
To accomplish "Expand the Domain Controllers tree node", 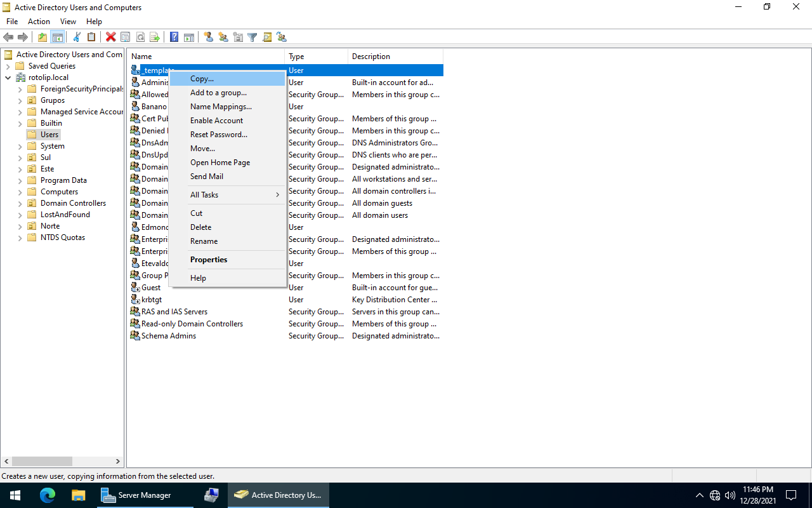I will [x=20, y=204].
